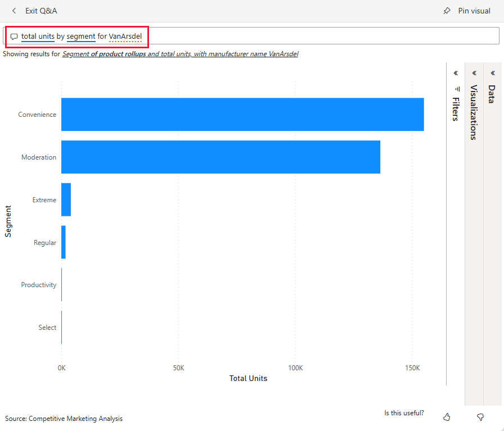Click the 'total units' term in question
Image resolution: width=504 pixels, height=431 pixels.
[38, 37]
